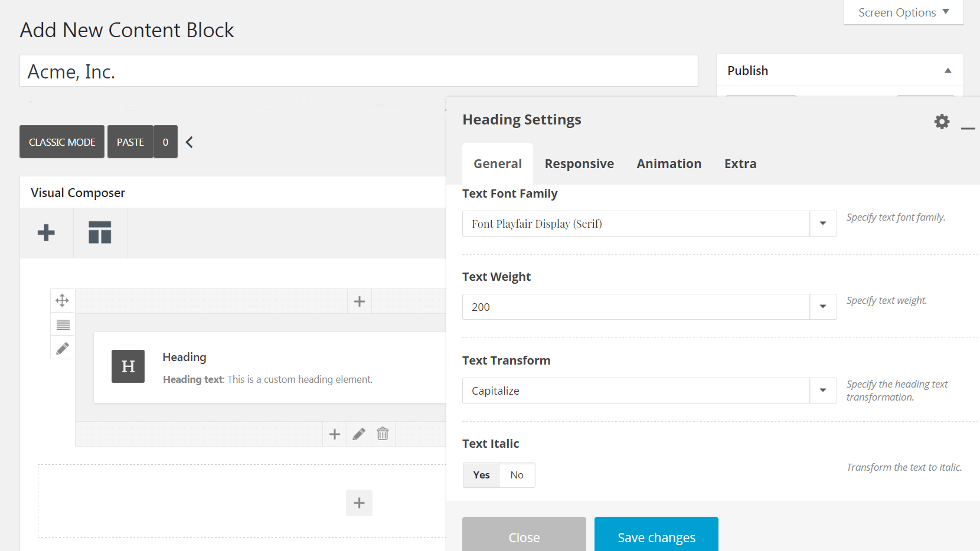Click the Publish panel heading
This screenshot has height=551, width=980.
point(748,71)
